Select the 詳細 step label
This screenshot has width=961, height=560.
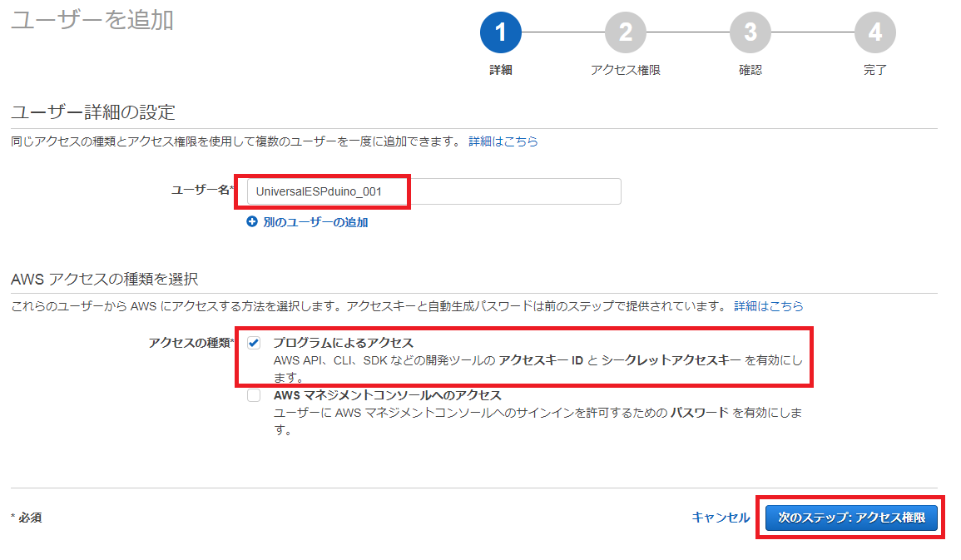(x=500, y=71)
